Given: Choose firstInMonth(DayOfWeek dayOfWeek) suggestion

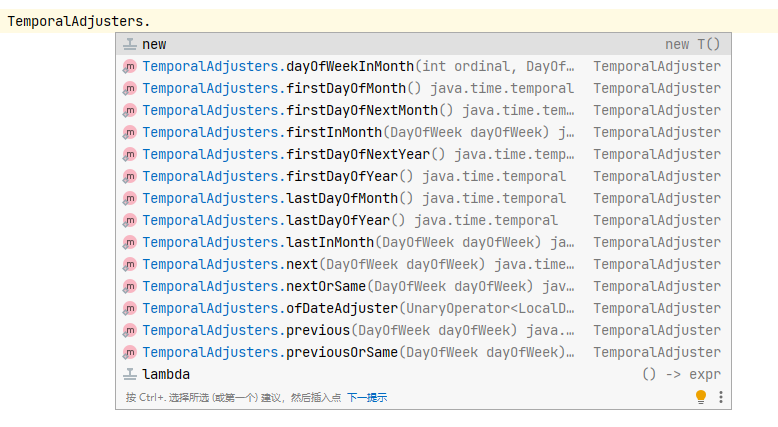Looking at the screenshot, I should coord(423,132).
